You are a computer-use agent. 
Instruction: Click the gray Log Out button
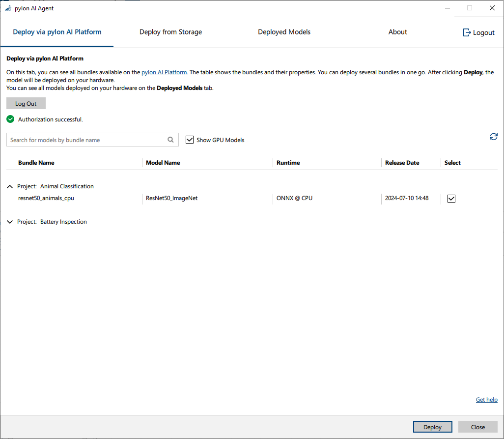[26, 104]
